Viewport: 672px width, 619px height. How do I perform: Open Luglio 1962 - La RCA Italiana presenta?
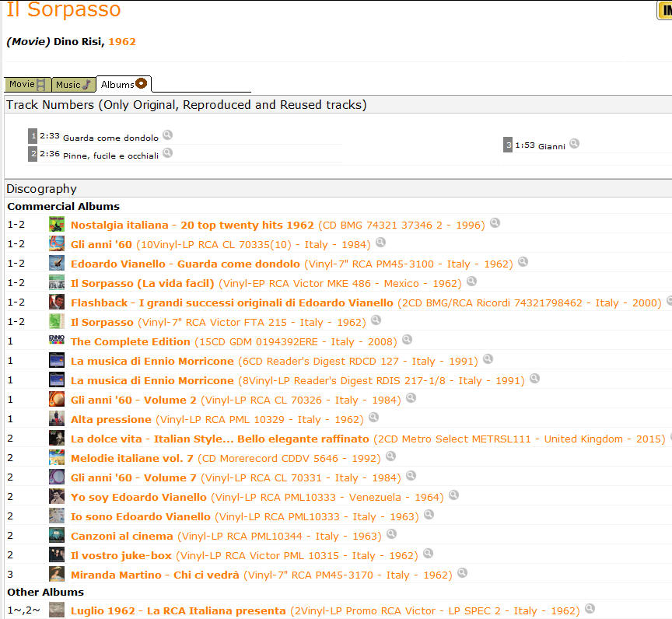point(325,611)
